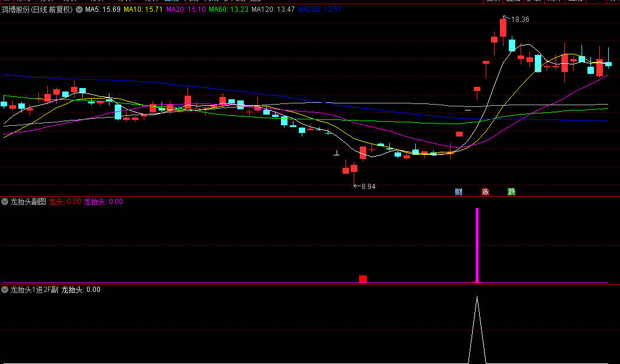The height and width of the screenshot is (364, 620).
Task: Click the green MA60 legend label
Action: [x=228, y=9]
